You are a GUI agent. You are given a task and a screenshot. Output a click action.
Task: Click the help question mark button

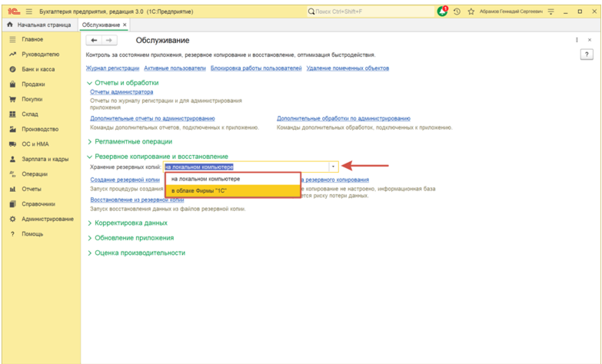coord(587,55)
